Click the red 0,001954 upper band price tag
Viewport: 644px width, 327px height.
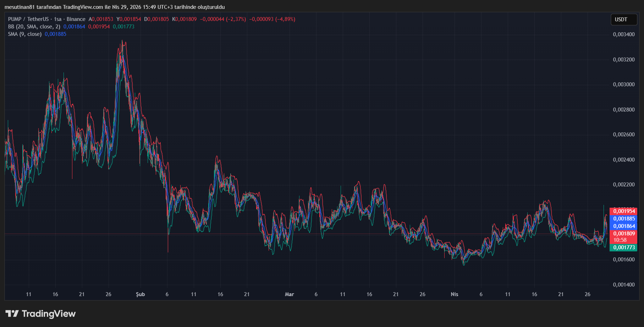pos(624,211)
